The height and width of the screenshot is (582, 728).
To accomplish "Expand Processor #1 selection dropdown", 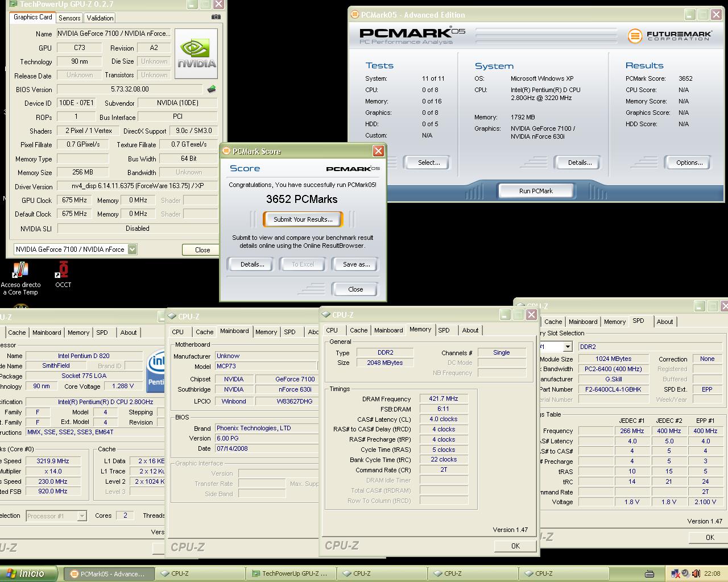I will click(x=81, y=516).
